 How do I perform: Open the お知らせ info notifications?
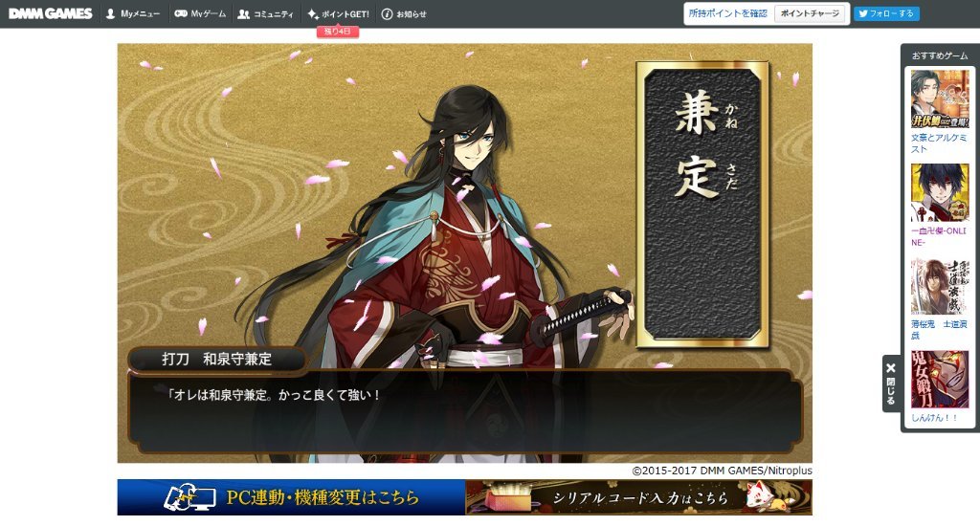click(x=404, y=13)
